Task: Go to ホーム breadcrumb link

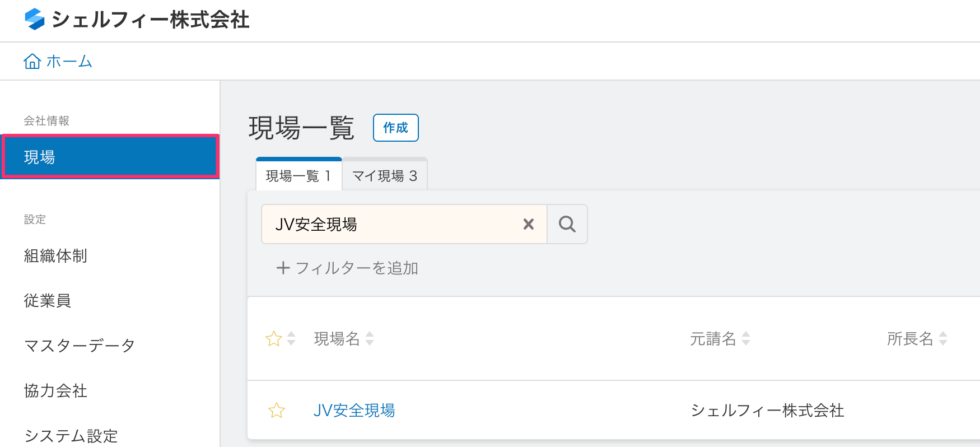Action: (x=69, y=61)
